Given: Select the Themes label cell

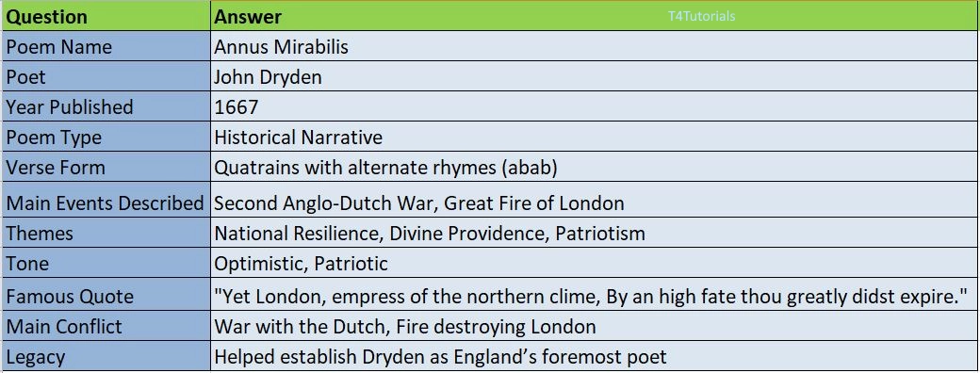Looking at the screenshot, I should (x=106, y=233).
